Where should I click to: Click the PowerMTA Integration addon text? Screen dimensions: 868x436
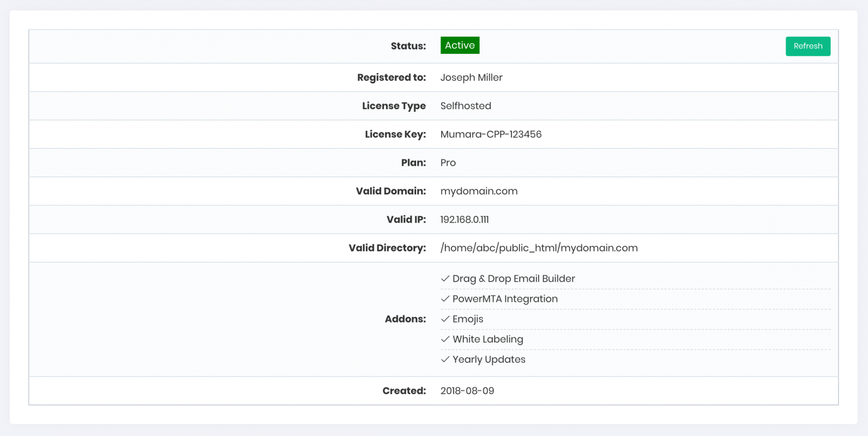point(505,299)
